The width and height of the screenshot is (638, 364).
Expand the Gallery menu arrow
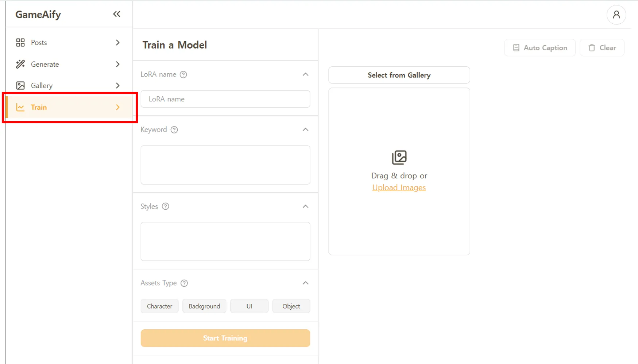click(117, 85)
